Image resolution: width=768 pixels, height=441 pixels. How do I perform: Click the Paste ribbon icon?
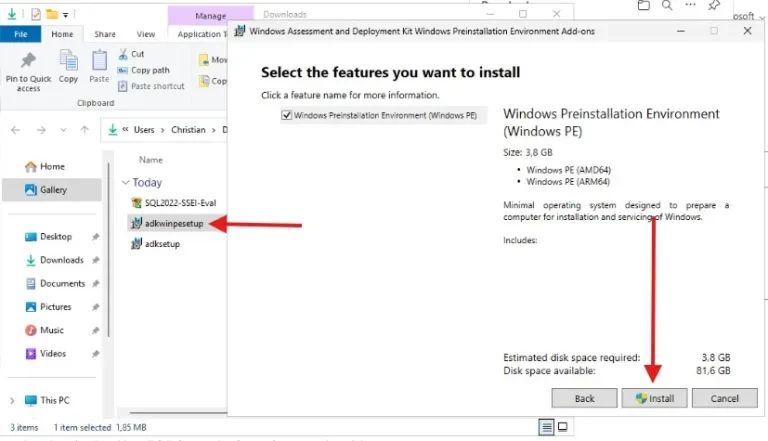tap(99, 61)
